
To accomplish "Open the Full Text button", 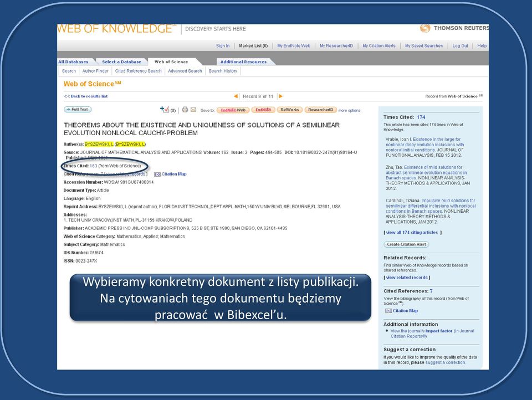I will point(78,109).
